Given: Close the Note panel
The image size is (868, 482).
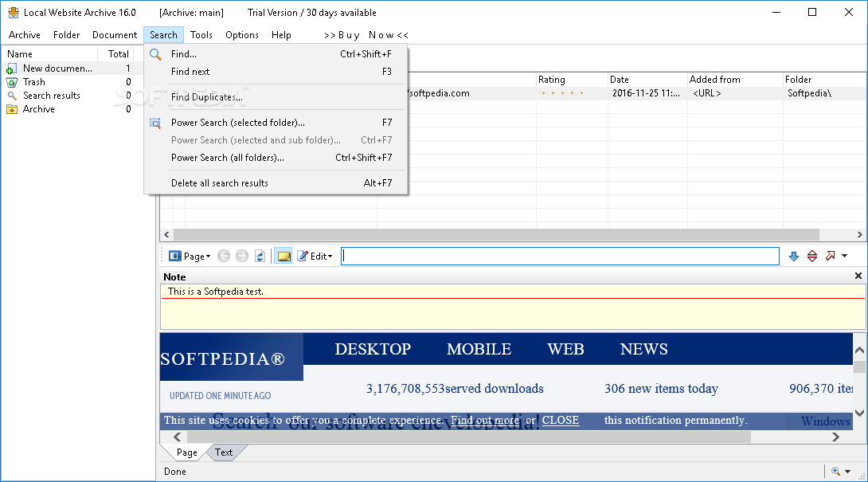Looking at the screenshot, I should (x=858, y=276).
